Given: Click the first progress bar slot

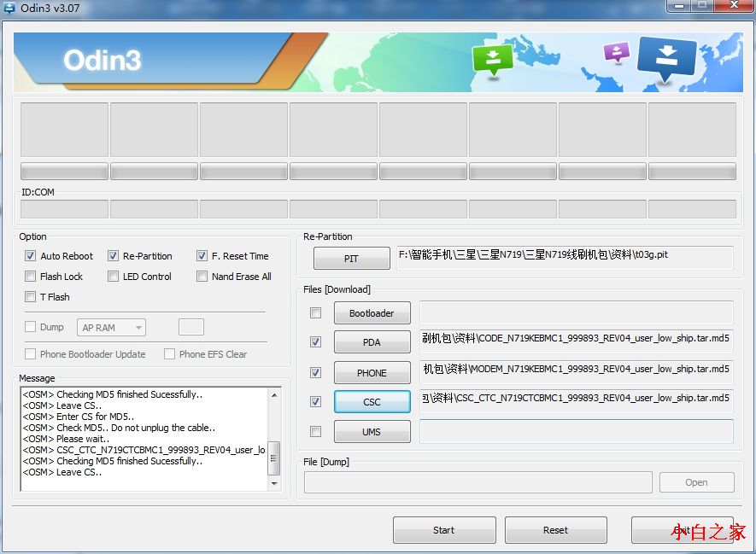Looking at the screenshot, I should click(64, 171).
